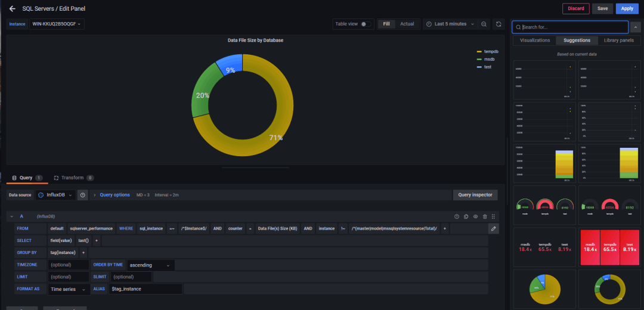Open the Query inspector
The width and height of the screenshot is (644, 310).
475,195
